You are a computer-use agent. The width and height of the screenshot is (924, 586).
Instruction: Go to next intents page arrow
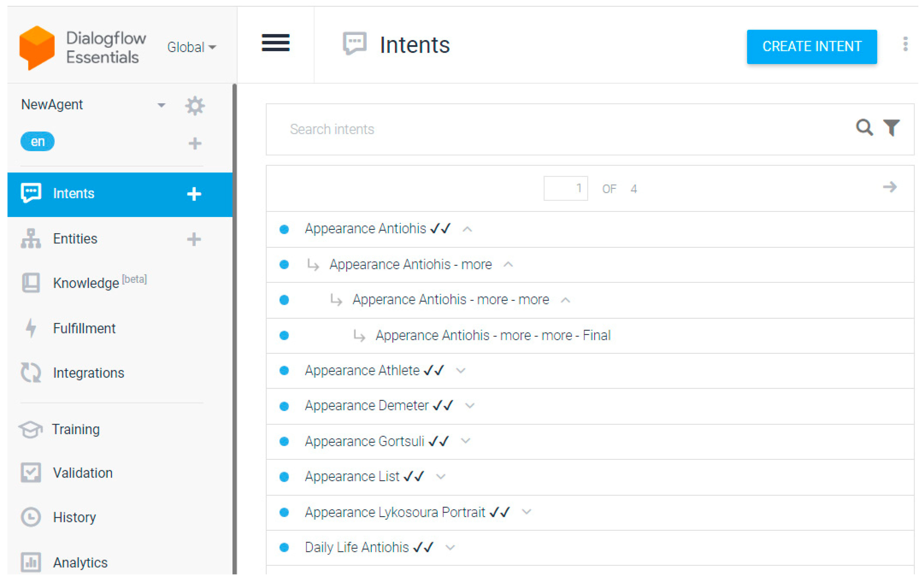(x=889, y=187)
